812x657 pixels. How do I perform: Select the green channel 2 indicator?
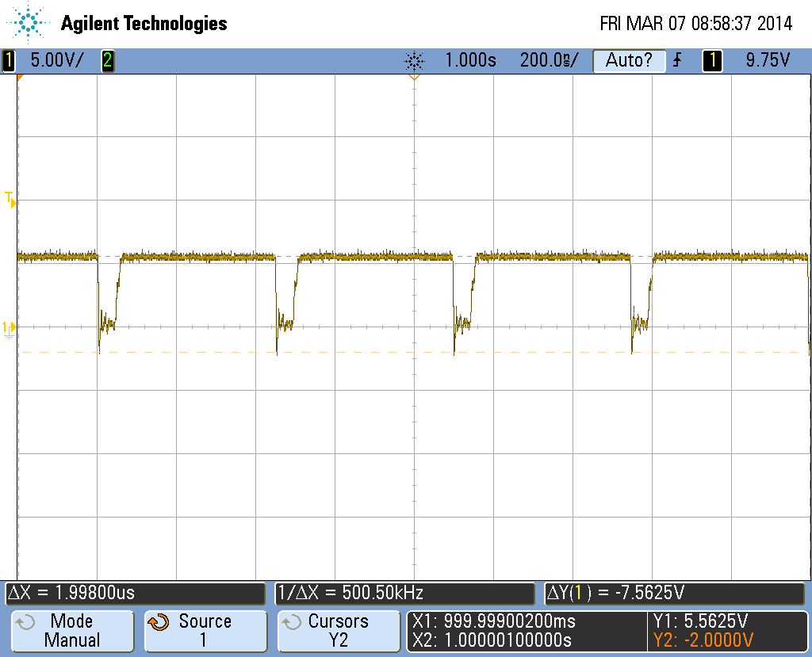pyautogui.click(x=107, y=60)
